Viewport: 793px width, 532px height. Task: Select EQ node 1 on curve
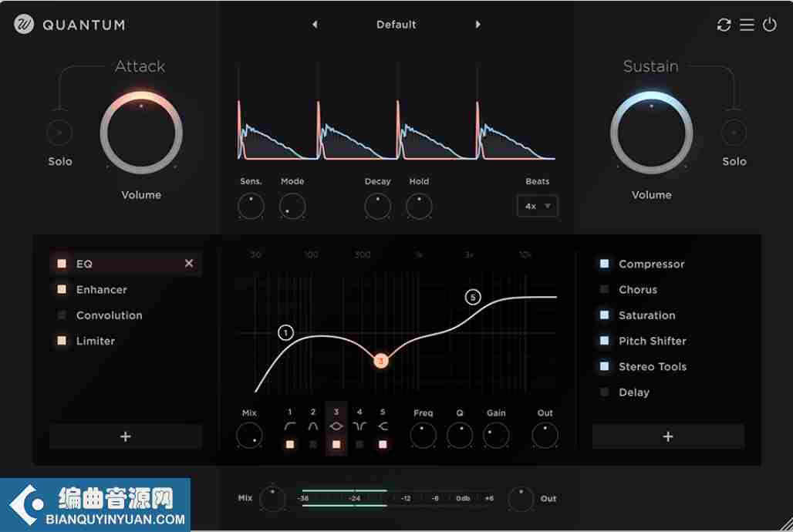click(285, 333)
